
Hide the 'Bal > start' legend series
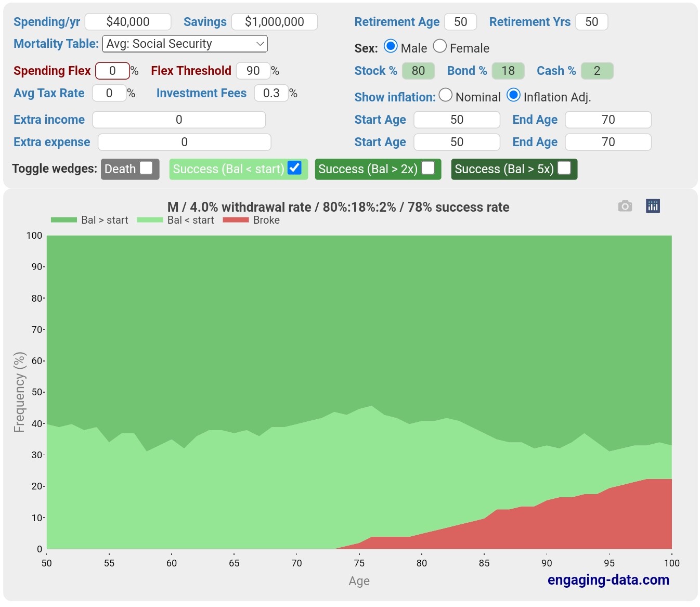(89, 220)
